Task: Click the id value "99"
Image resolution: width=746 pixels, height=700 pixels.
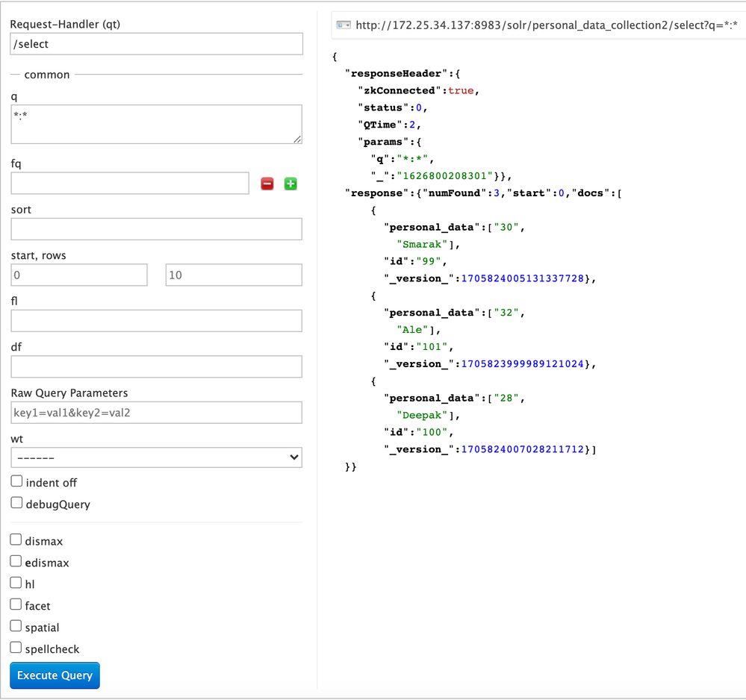Action: [x=429, y=261]
